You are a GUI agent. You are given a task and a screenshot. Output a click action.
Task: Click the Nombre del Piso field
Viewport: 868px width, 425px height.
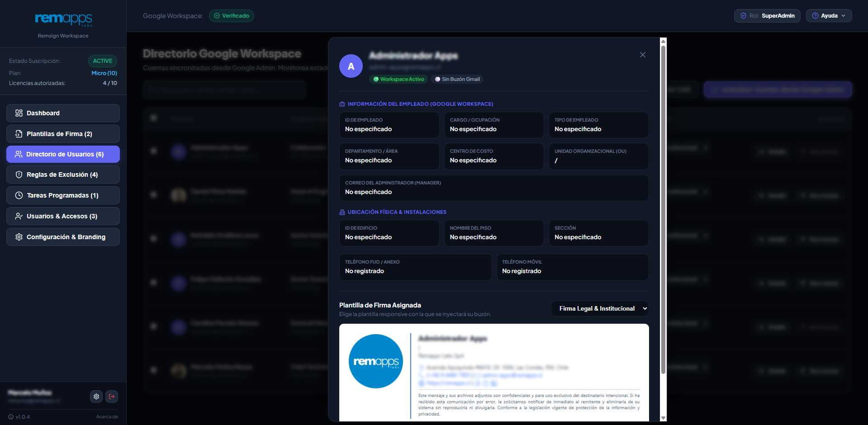click(x=494, y=233)
